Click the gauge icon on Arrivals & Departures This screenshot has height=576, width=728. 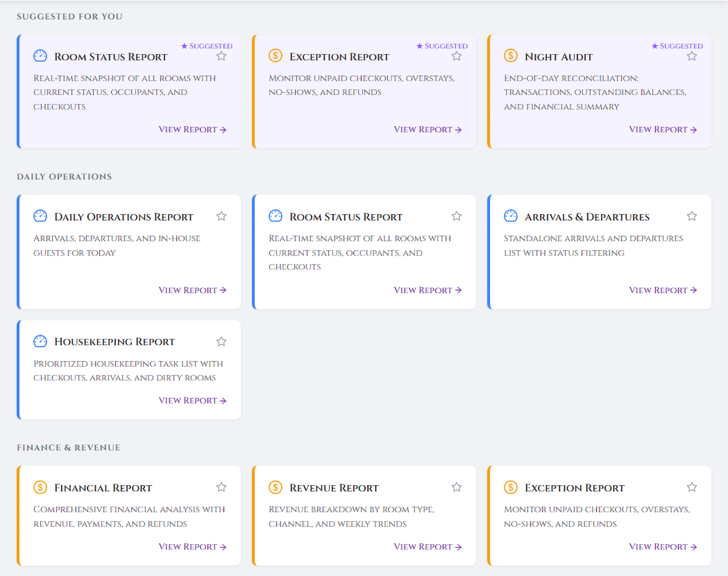point(511,216)
